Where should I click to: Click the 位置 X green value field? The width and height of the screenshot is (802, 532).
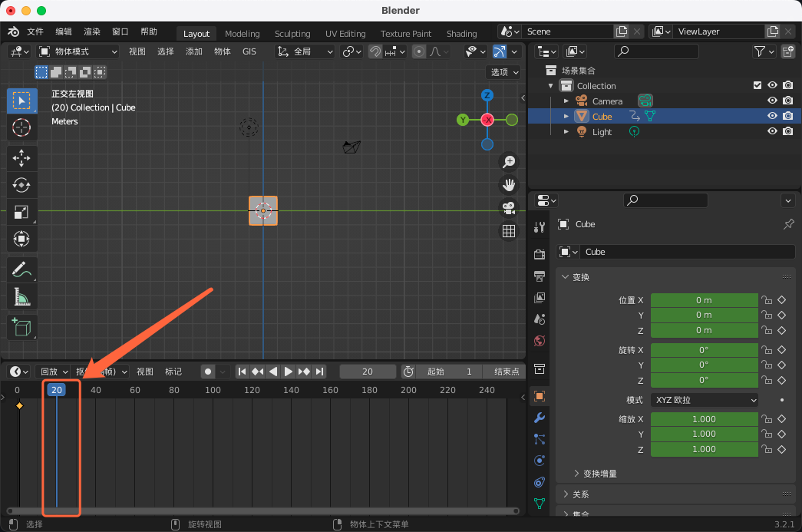pos(704,300)
